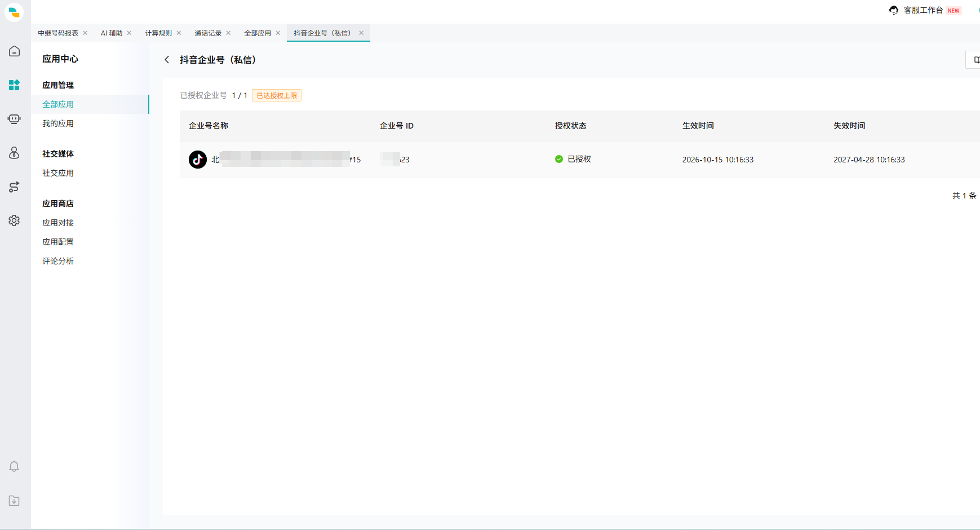Switch to the AI 辅助 tab
Screen dimensions: 980x530
112,33
